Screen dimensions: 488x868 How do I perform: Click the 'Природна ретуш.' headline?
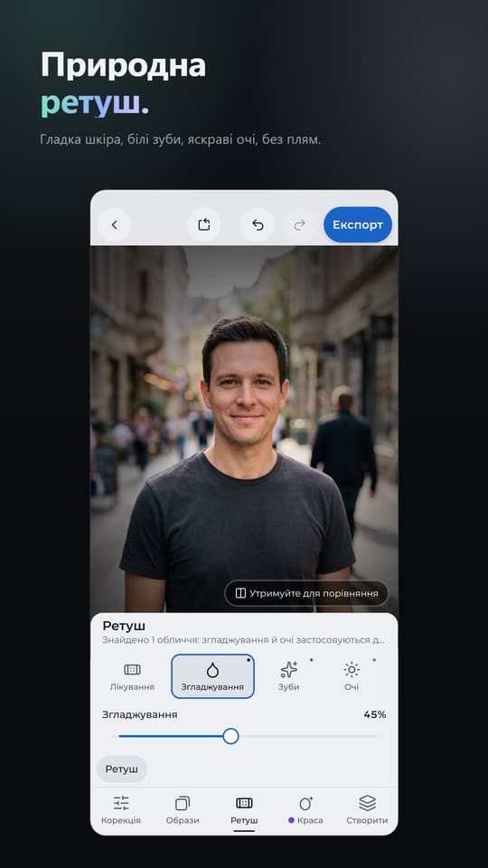[x=124, y=85]
